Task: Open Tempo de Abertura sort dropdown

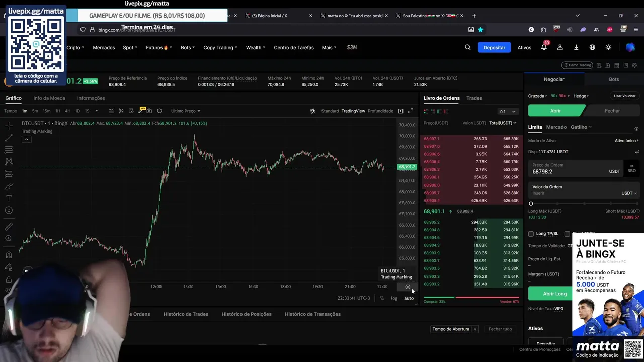Action: click(x=454, y=329)
